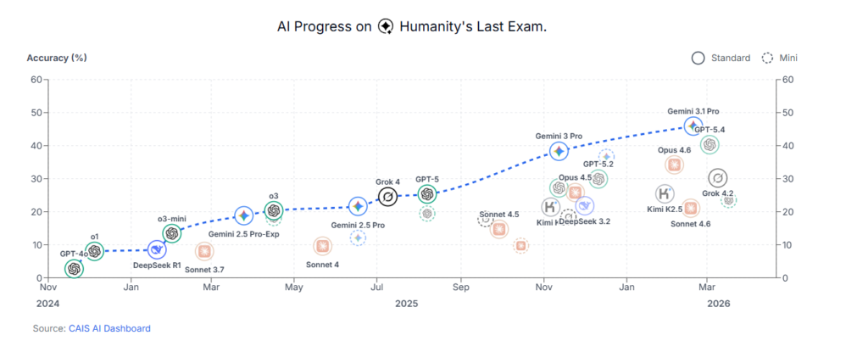The height and width of the screenshot is (352, 868).
Task: Select the o1 model marker
Action: click(x=94, y=251)
